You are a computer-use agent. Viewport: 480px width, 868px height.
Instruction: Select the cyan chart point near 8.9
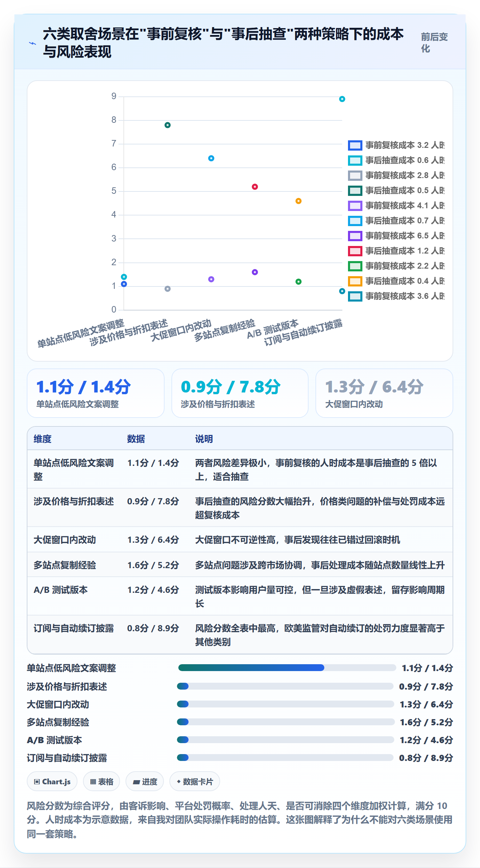[x=342, y=99]
